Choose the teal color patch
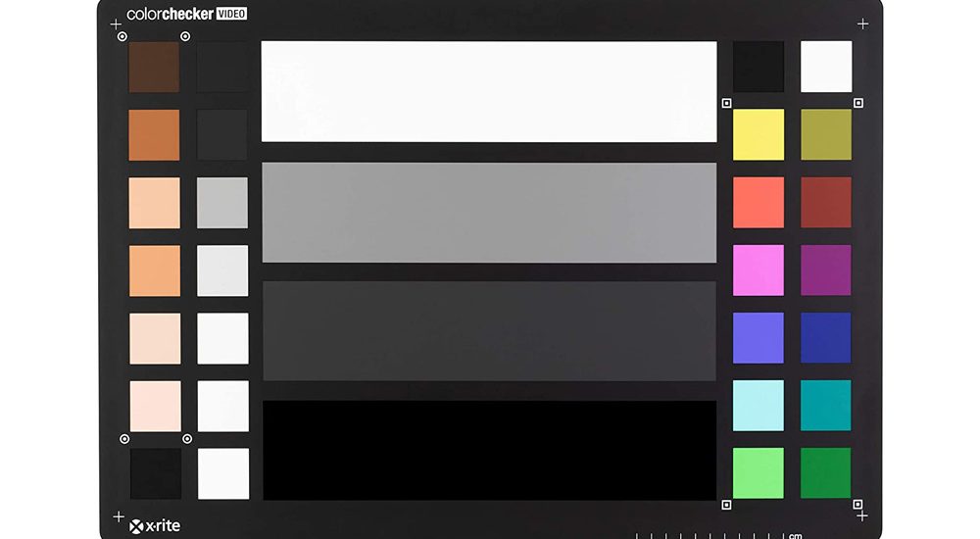This screenshot has width=980, height=539. pyautogui.click(x=825, y=405)
